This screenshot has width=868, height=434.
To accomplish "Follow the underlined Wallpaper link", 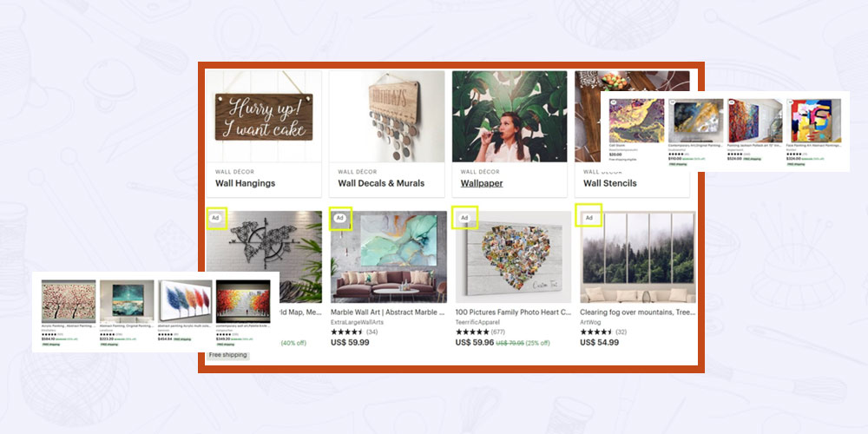I will [x=482, y=183].
